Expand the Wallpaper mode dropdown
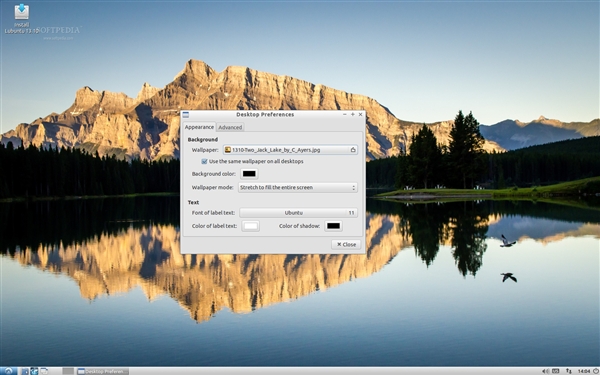 click(298, 188)
